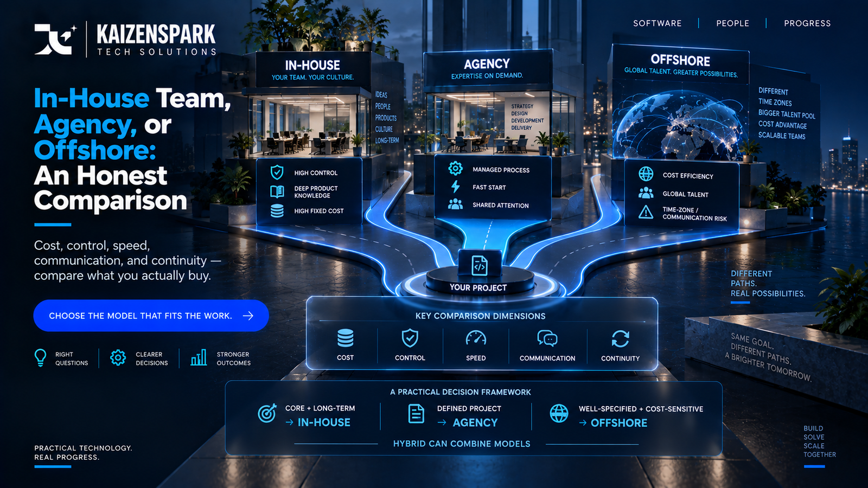The image size is (868, 488).
Task: Go to the Progress nav link
Action: coord(807,23)
